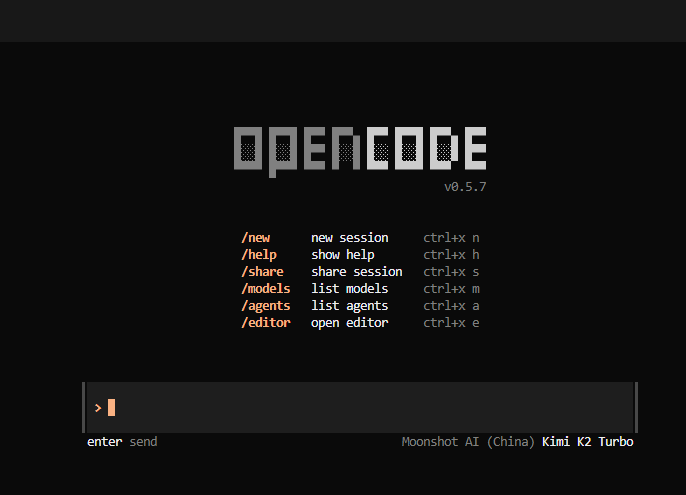Viewport: 686px width, 495px height.
Task: Click the OPENCODE logo banner
Action: (360, 151)
